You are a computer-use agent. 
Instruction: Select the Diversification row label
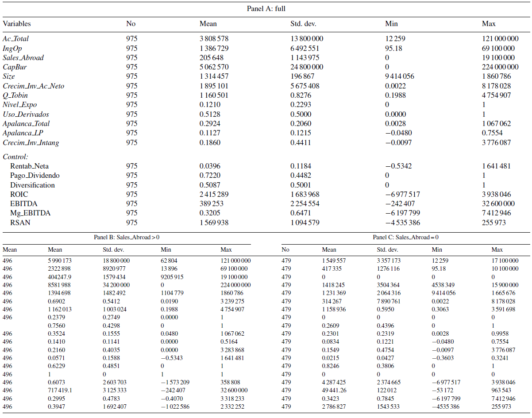tap(33, 185)
